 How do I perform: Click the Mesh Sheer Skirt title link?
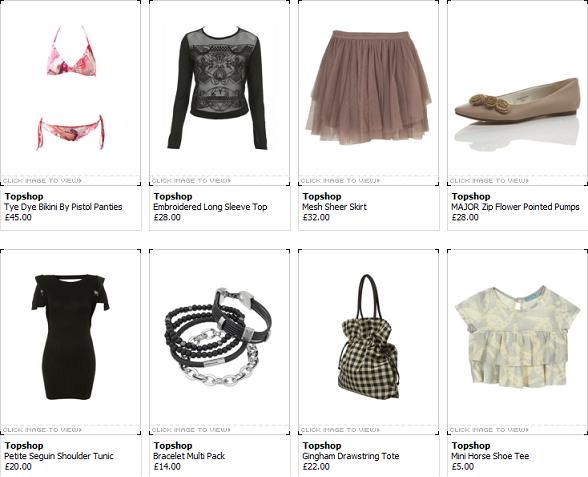tap(334, 207)
